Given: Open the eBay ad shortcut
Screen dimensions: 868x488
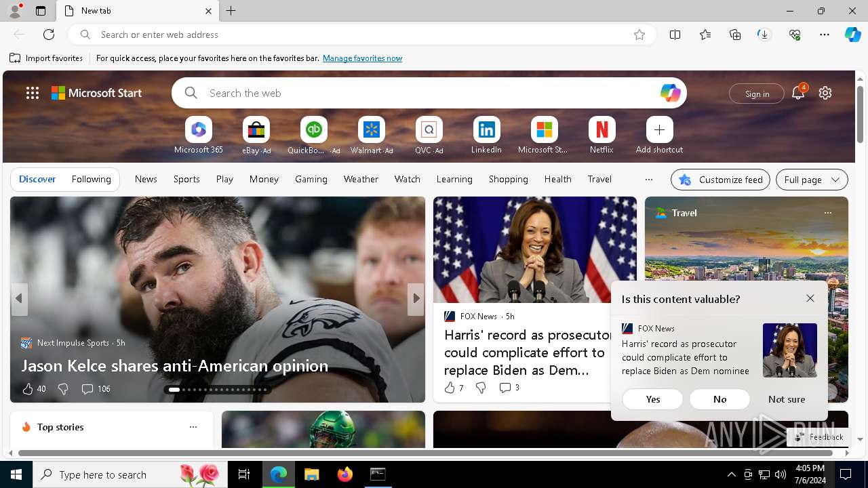Looking at the screenshot, I should (256, 136).
